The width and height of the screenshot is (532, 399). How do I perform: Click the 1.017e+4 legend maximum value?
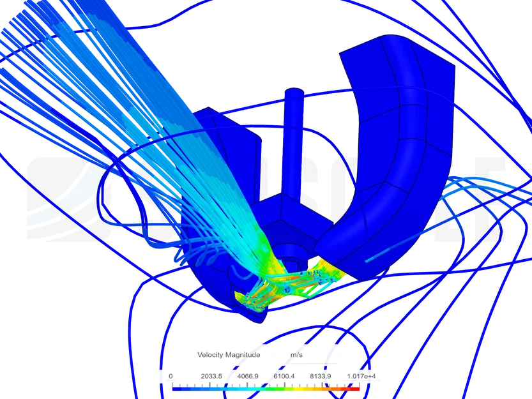[361, 376]
